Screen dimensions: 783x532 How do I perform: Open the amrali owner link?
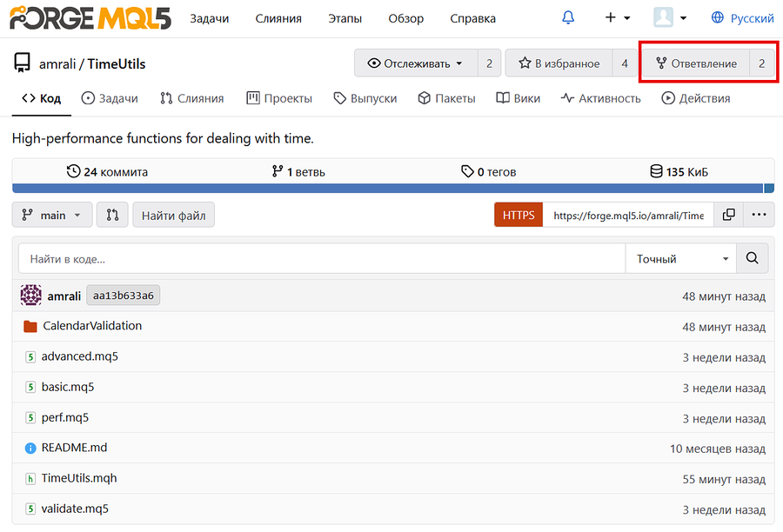[57, 63]
